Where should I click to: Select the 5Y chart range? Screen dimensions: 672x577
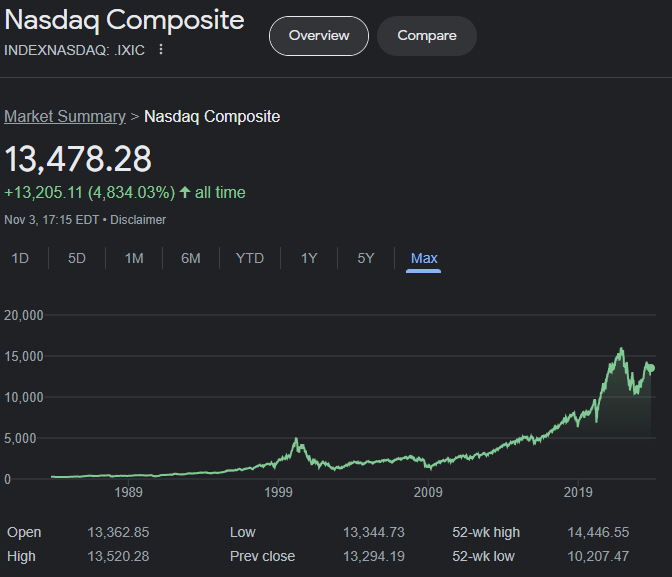tap(366, 258)
